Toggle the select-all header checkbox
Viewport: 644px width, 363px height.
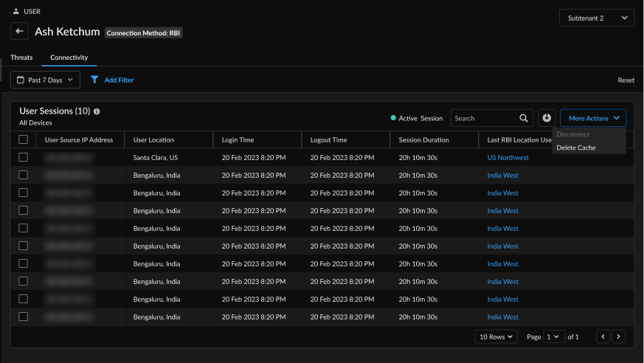click(x=24, y=139)
